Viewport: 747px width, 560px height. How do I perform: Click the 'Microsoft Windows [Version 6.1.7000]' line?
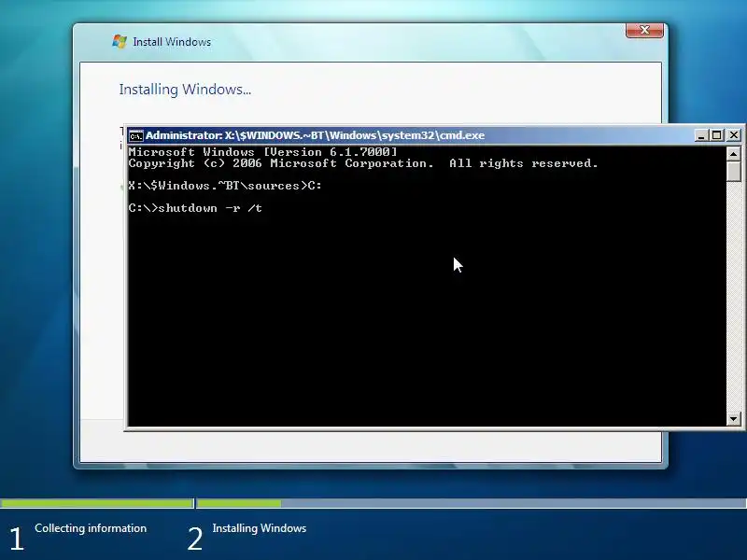click(x=262, y=152)
